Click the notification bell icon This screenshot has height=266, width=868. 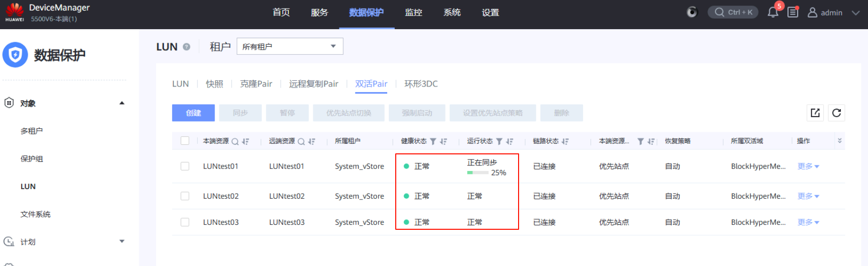click(x=772, y=13)
